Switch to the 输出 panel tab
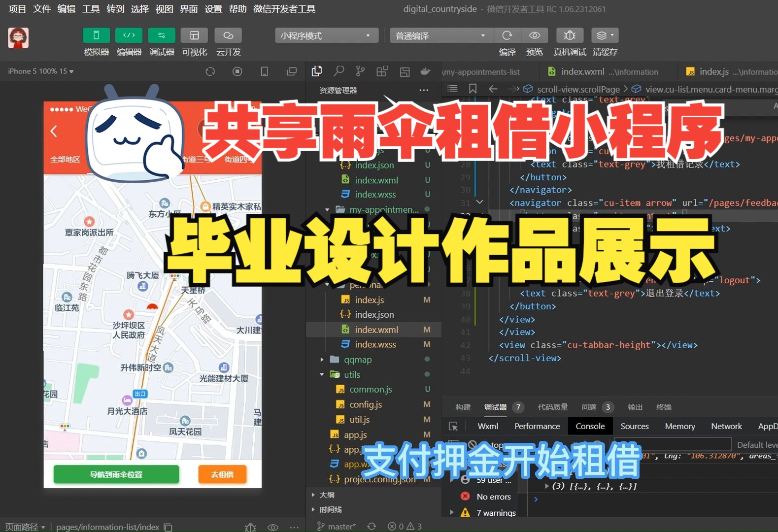 tap(635, 407)
